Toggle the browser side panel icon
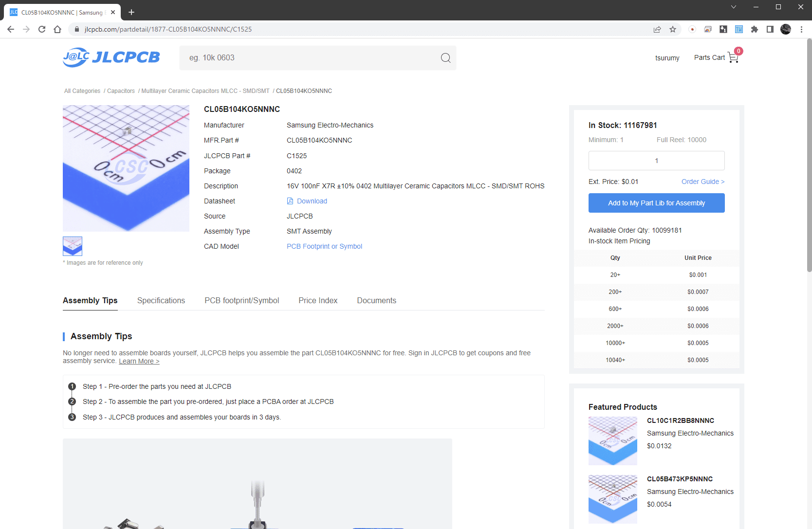 point(770,29)
